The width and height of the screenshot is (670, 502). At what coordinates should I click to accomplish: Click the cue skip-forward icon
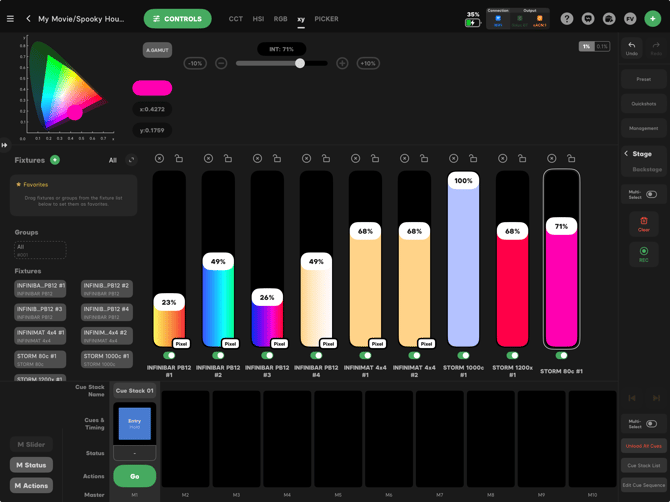point(656,398)
